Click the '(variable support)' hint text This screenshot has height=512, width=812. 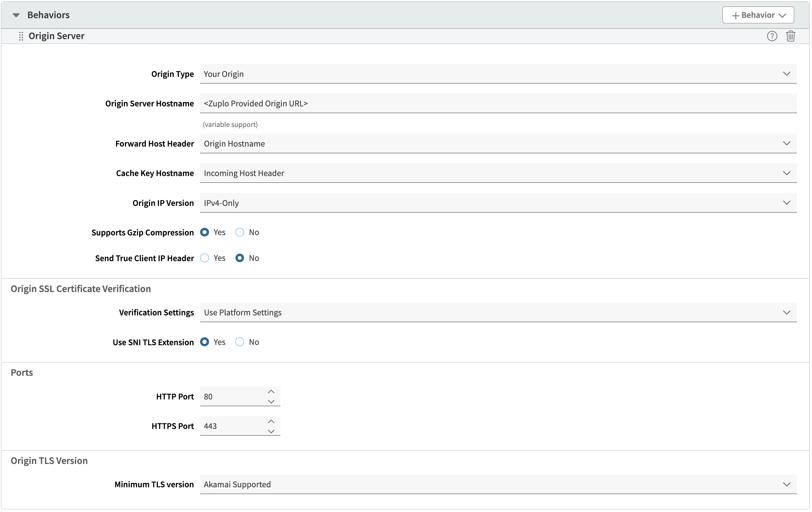pyautogui.click(x=230, y=125)
